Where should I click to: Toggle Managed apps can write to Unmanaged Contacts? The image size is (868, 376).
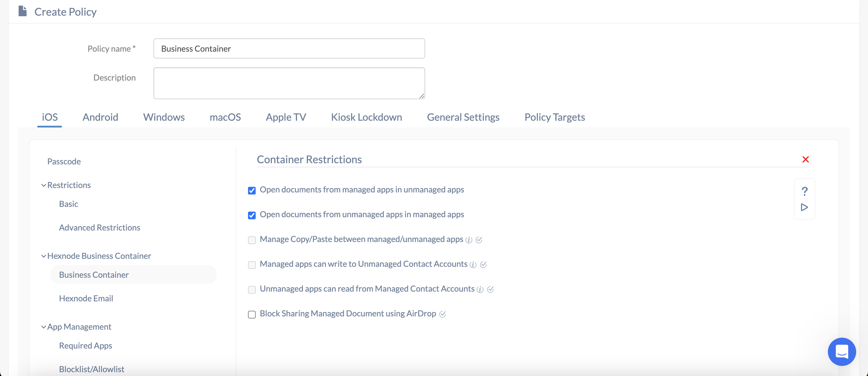pos(252,265)
